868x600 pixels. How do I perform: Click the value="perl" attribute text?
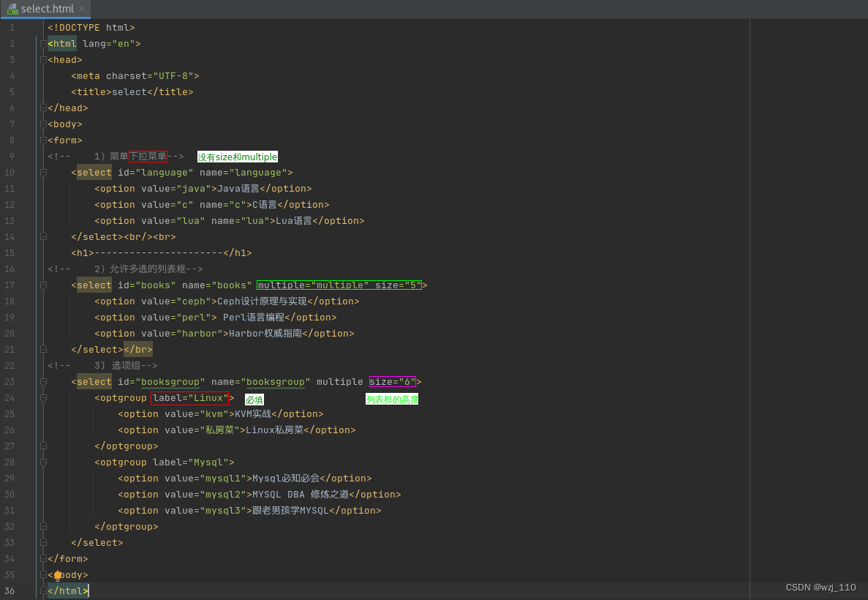click(x=176, y=318)
